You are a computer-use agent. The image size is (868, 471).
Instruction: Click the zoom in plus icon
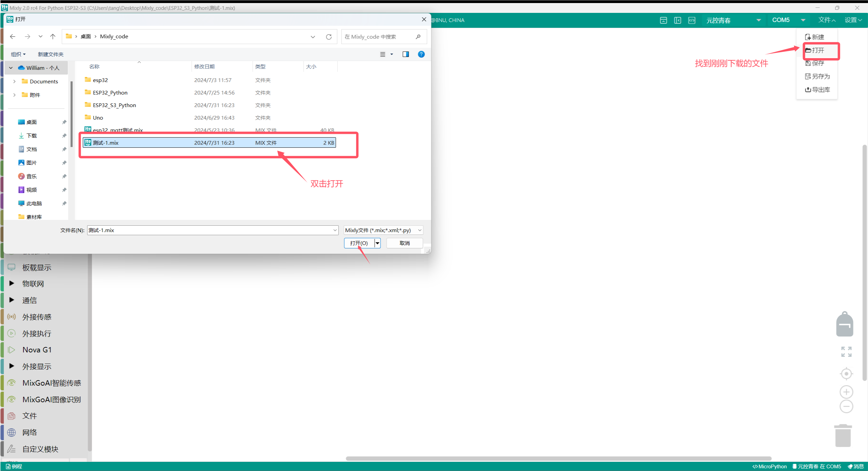point(846,392)
